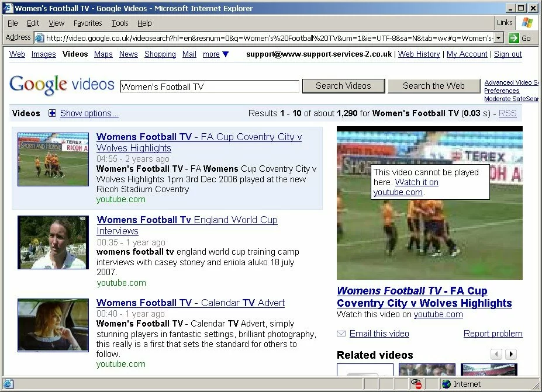The image size is (542, 392).
Task: Click the Sign out link
Action: pyautogui.click(x=508, y=54)
